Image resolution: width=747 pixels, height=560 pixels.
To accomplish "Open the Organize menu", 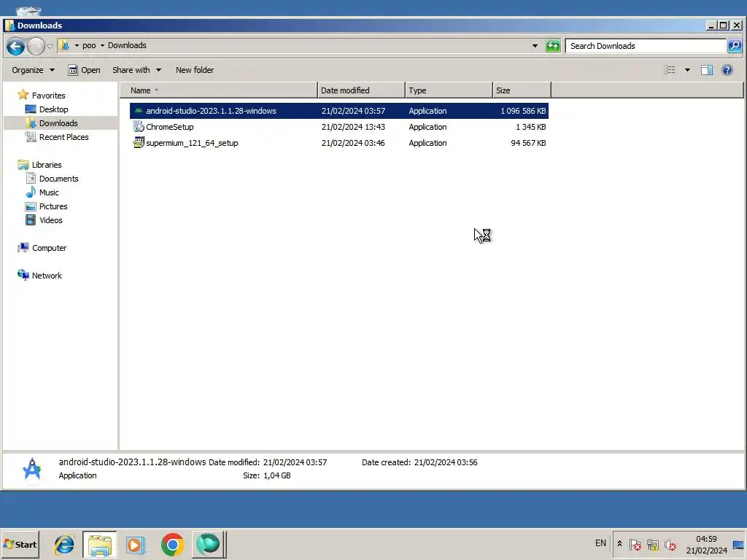I will (x=33, y=70).
